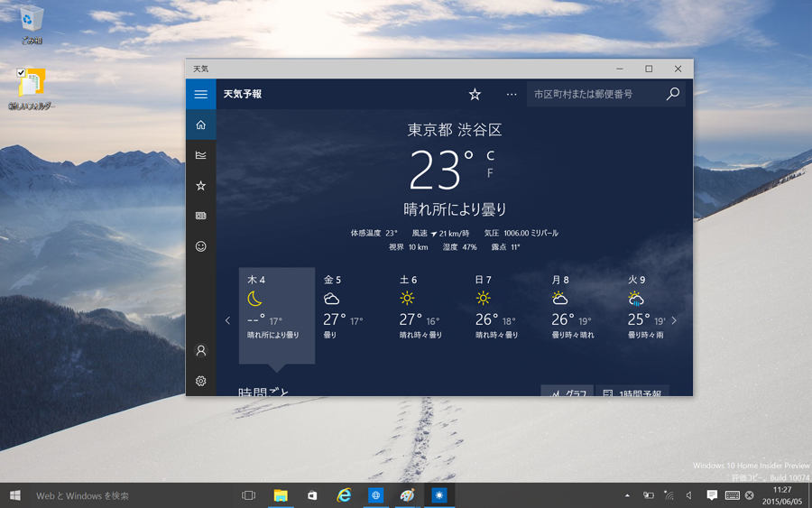The width and height of the screenshot is (812, 508).
Task: Click the search magnifier icon
Action: [x=673, y=94]
